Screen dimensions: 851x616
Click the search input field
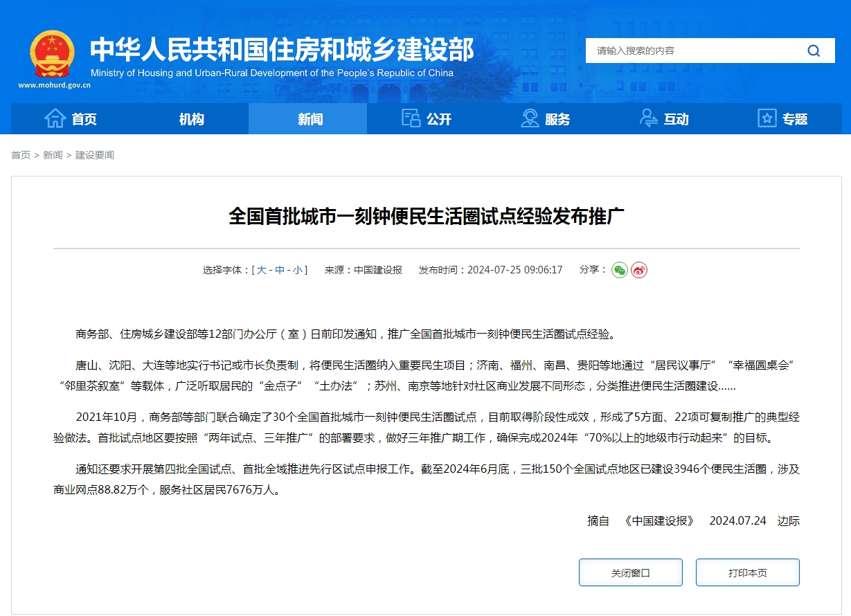[x=692, y=51]
